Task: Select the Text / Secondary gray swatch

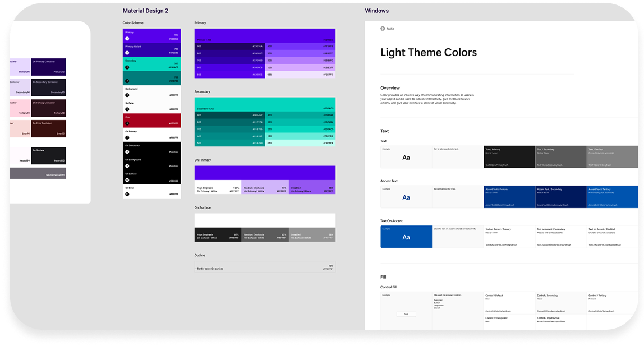Action: coord(560,157)
